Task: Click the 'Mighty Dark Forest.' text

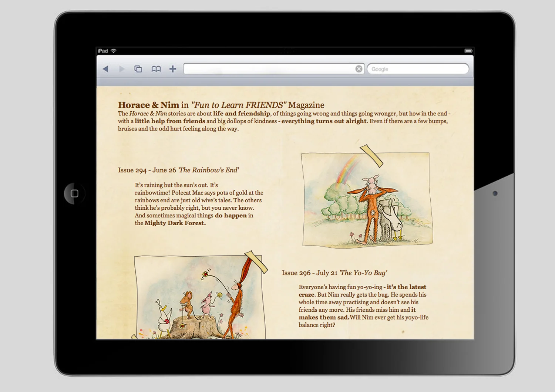Action: tap(175, 223)
